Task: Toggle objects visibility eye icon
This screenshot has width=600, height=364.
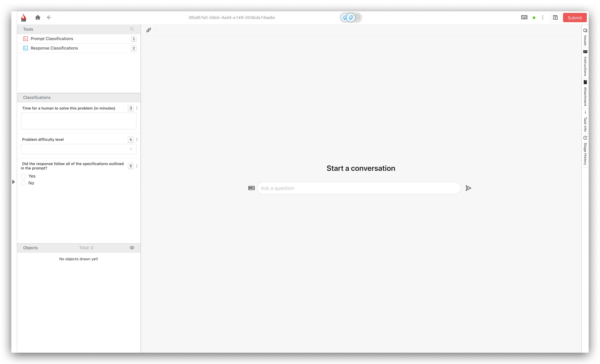Action: 132,248
